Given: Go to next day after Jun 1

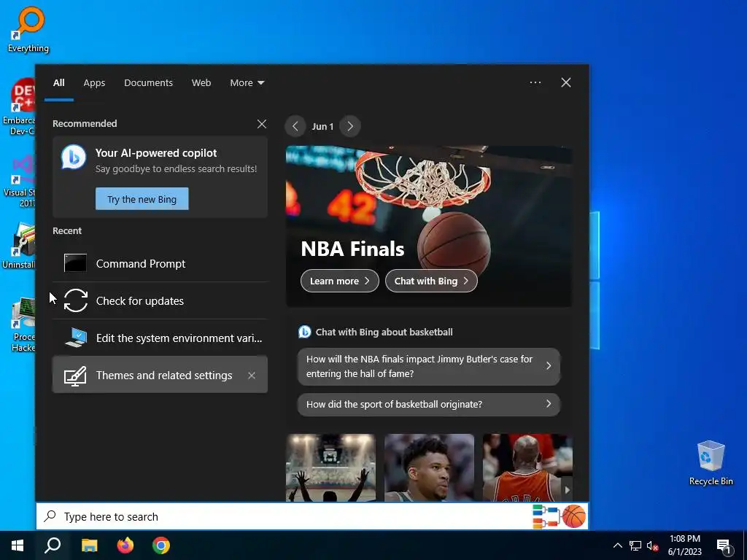Looking at the screenshot, I should click(350, 126).
